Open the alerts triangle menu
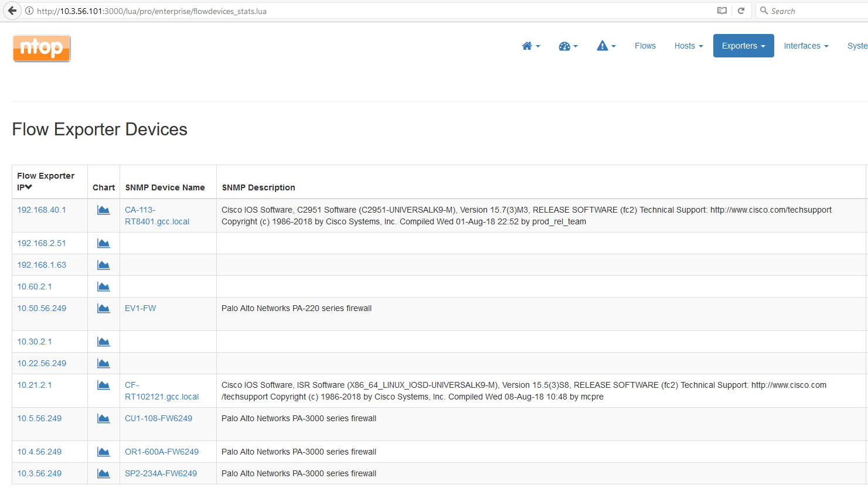868x495 pixels. (x=606, y=46)
